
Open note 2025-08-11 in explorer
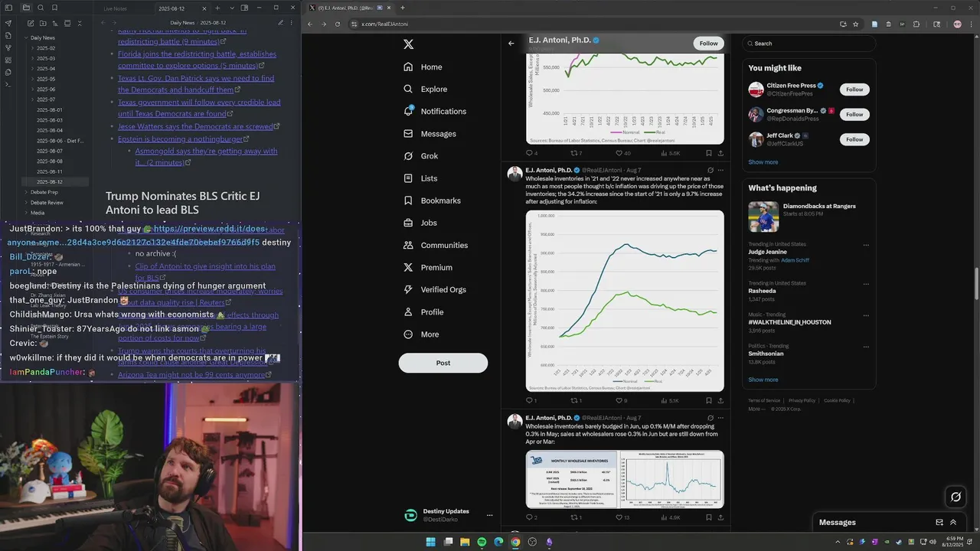click(x=50, y=171)
